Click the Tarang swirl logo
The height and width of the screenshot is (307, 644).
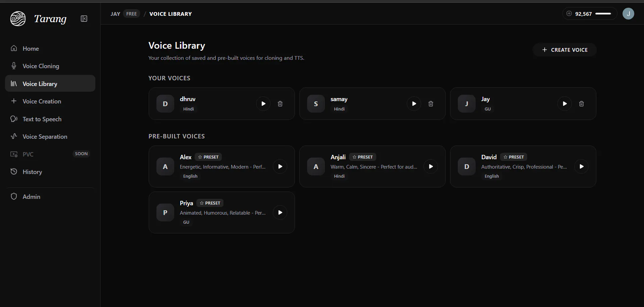(x=18, y=18)
